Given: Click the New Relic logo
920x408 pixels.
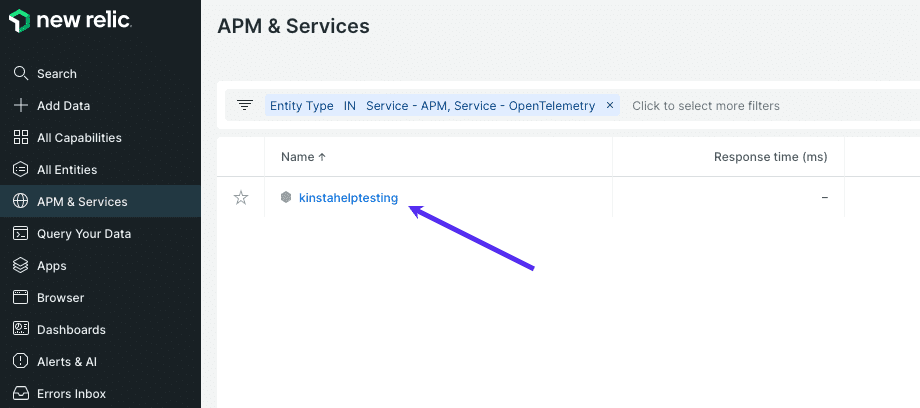Looking at the screenshot, I should 70,21.
